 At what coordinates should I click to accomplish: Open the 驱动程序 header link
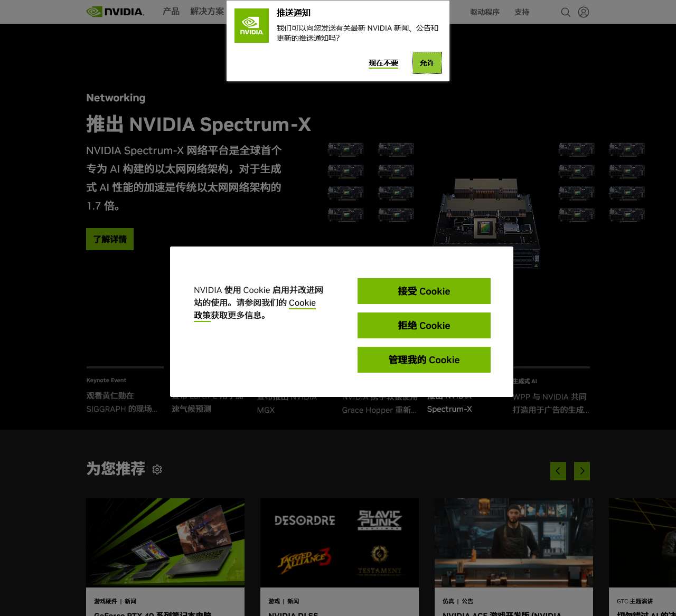click(485, 12)
